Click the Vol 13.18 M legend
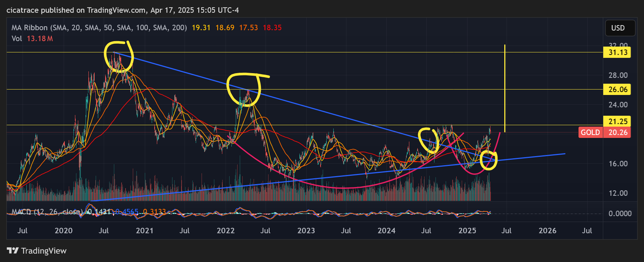This screenshot has height=262, width=644. 32,39
